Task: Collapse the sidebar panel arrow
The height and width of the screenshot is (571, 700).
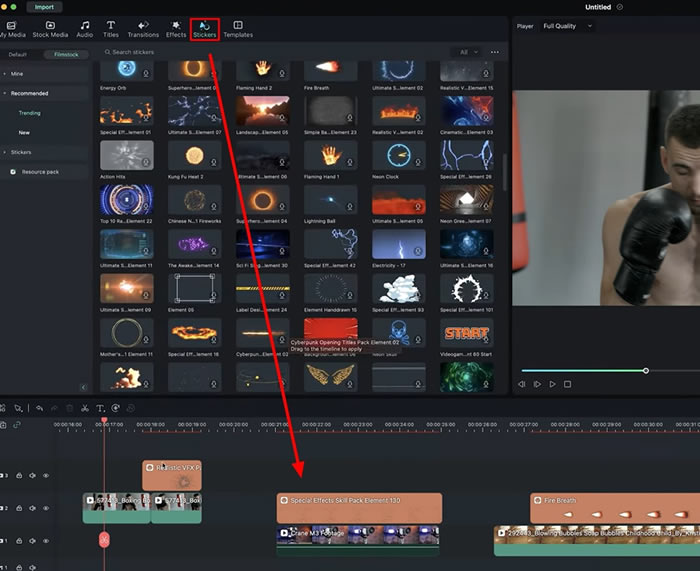Action: pyautogui.click(x=83, y=387)
